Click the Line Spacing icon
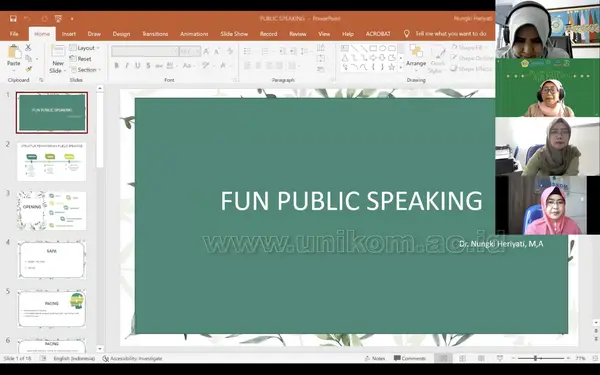 click(304, 51)
